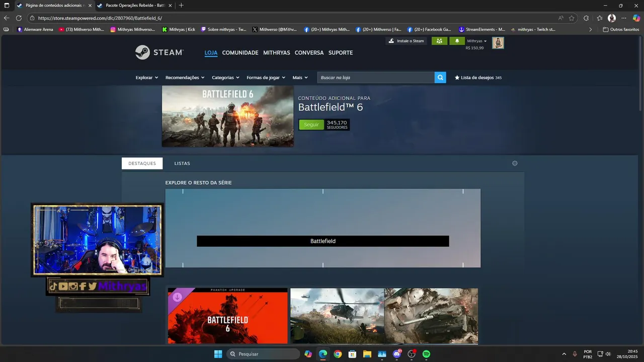Open the Battlefield 6 Phantom Upgrade thumbnail
The height and width of the screenshot is (362, 644).
tap(227, 316)
